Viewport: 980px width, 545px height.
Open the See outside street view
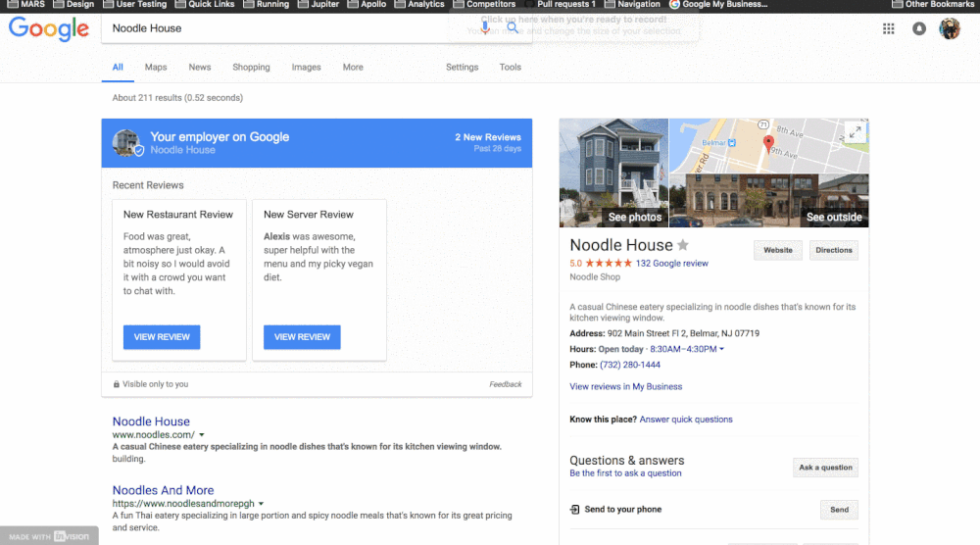tap(768, 201)
